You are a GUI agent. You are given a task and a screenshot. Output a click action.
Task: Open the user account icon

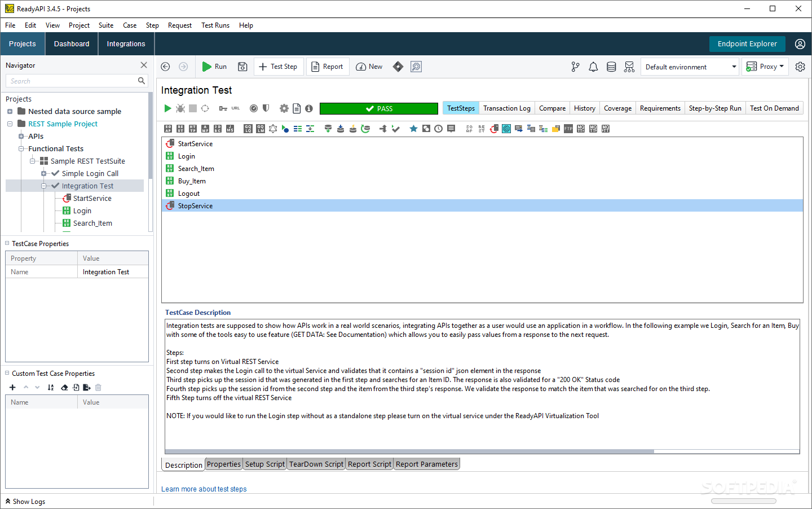800,44
